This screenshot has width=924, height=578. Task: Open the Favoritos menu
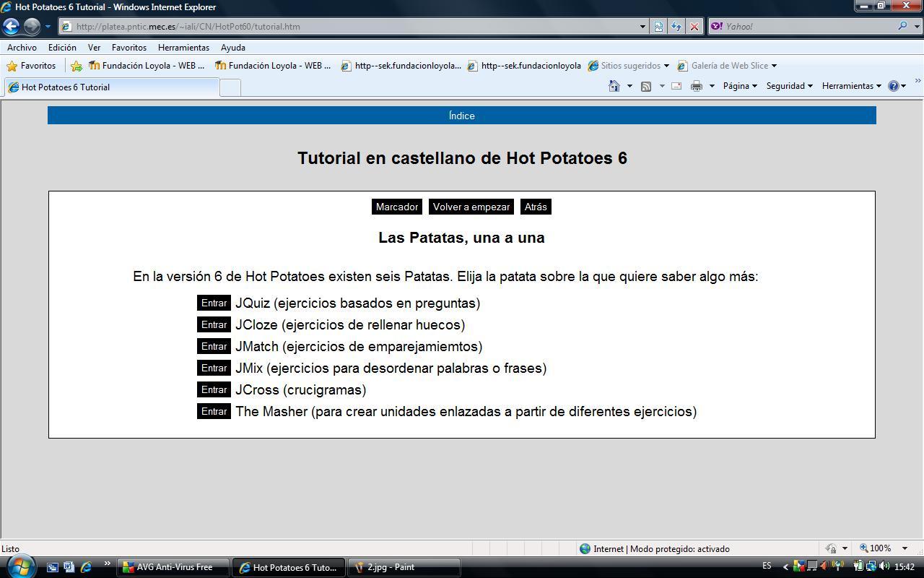129,47
